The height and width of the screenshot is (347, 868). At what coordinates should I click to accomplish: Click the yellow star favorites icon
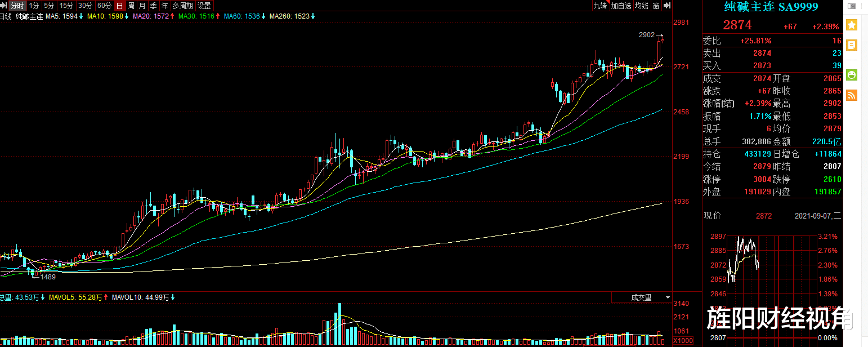(x=852, y=25)
